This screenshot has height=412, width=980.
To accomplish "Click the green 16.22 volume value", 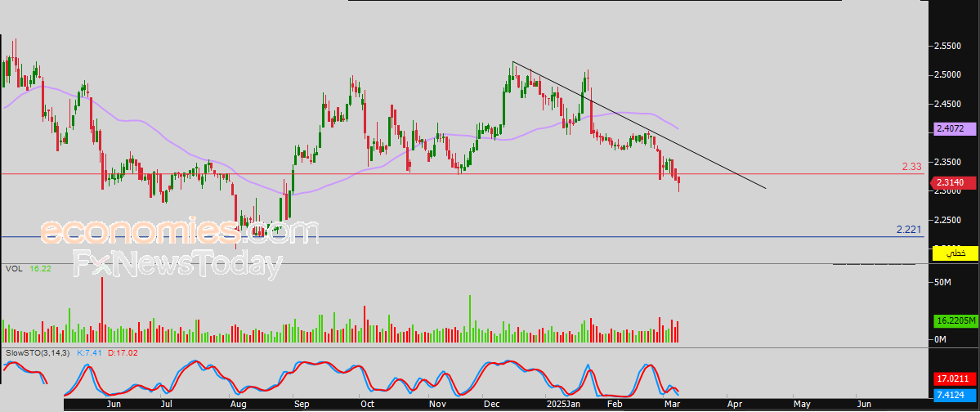I will click(40, 268).
